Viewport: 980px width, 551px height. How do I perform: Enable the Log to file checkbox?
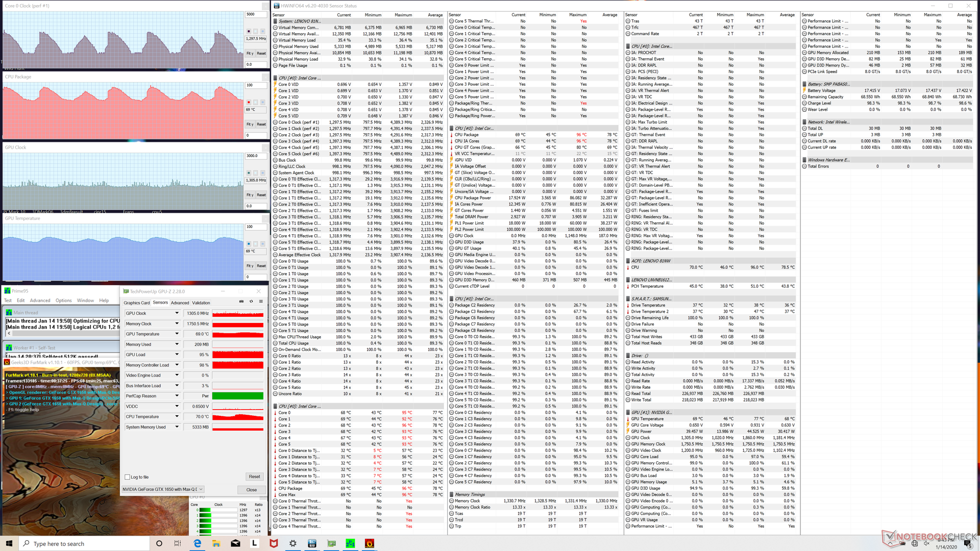(x=128, y=477)
